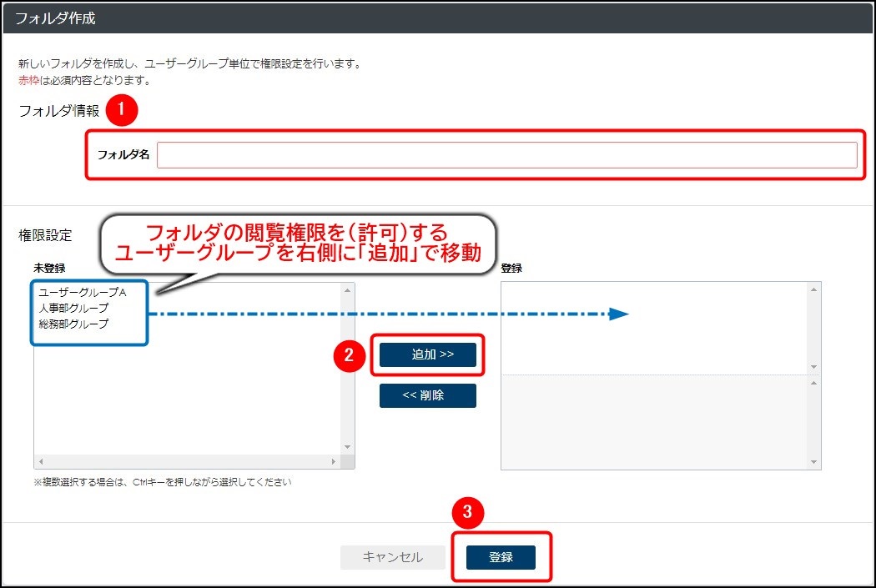The image size is (876, 588).
Task: Click the red number 1 badge
Action: point(122,109)
